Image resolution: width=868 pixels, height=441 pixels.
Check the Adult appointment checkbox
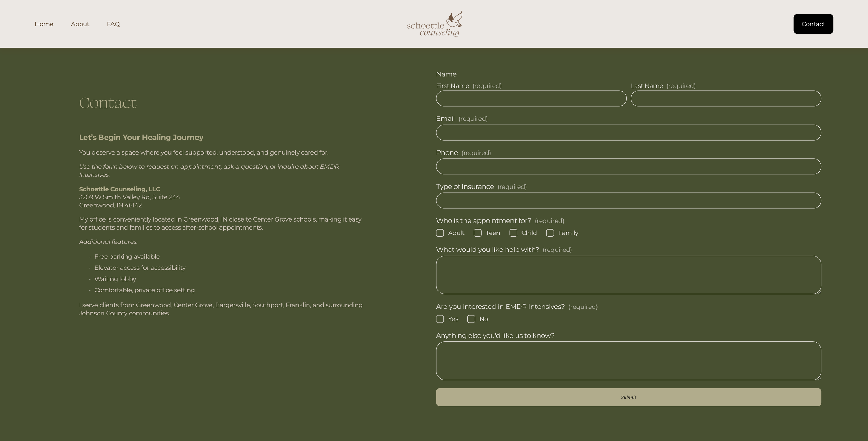click(440, 233)
